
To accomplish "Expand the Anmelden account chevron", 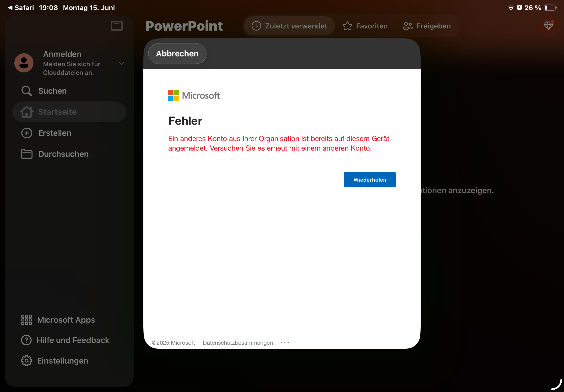I will click(x=121, y=63).
